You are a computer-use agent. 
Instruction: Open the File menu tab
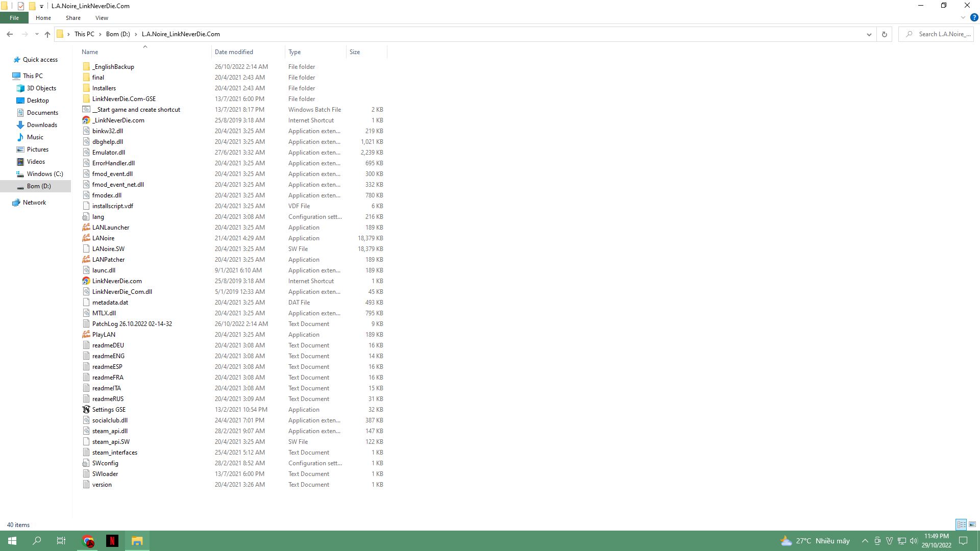(14, 18)
